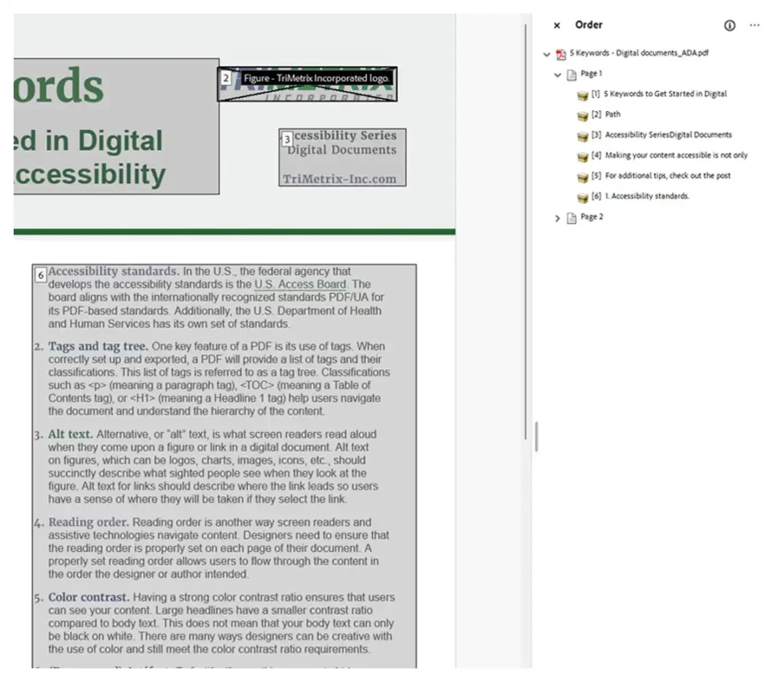Select order item [1] 5 Keywords to Get Started

664,94
